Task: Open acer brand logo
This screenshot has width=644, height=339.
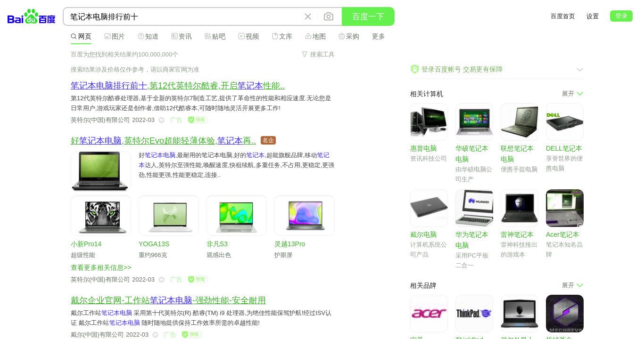Action: [429, 314]
